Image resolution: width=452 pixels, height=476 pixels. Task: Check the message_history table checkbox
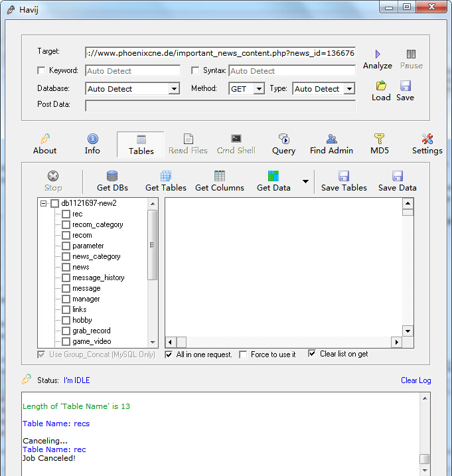click(x=66, y=278)
